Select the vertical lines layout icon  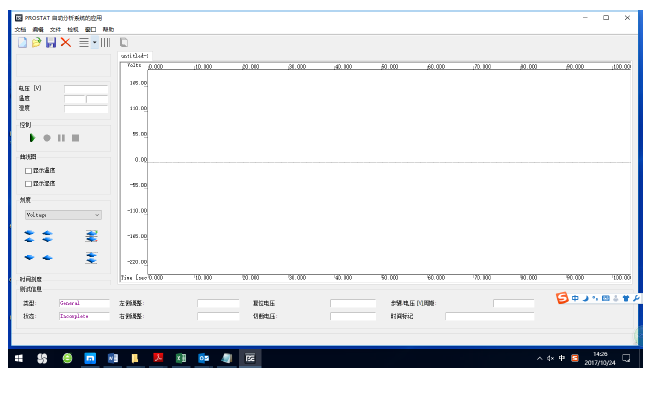105,42
